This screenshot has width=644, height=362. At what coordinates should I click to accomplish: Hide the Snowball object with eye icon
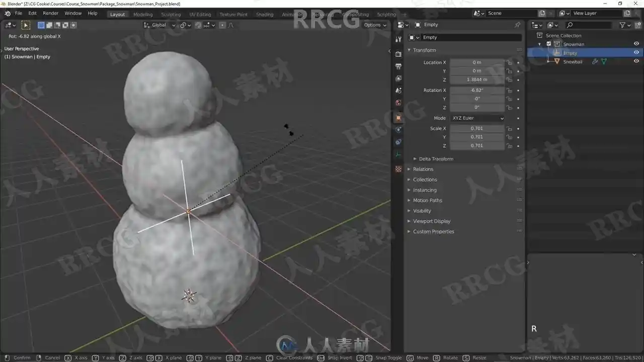pyautogui.click(x=636, y=61)
